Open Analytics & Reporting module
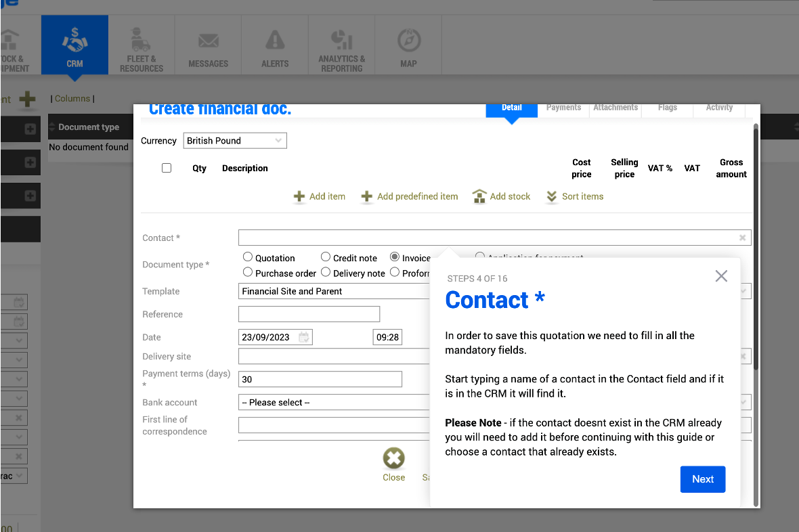Viewport: 799px width, 532px height. (341, 45)
